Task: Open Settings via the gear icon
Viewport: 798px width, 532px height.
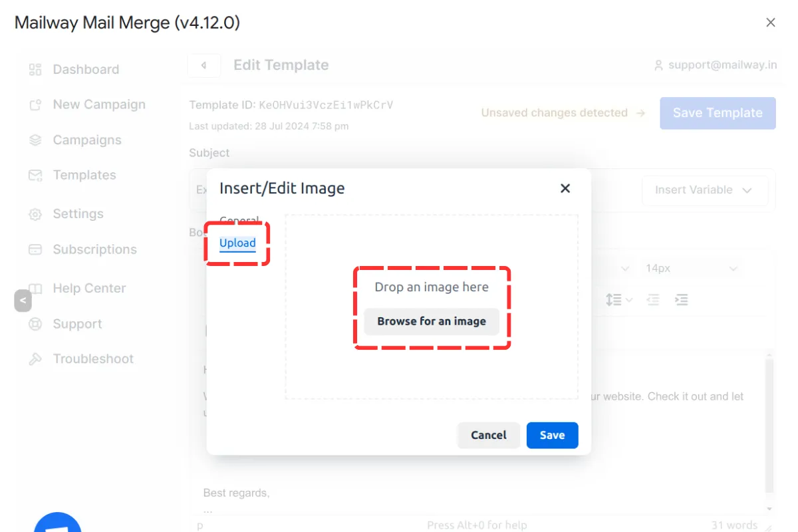Action: click(35, 214)
